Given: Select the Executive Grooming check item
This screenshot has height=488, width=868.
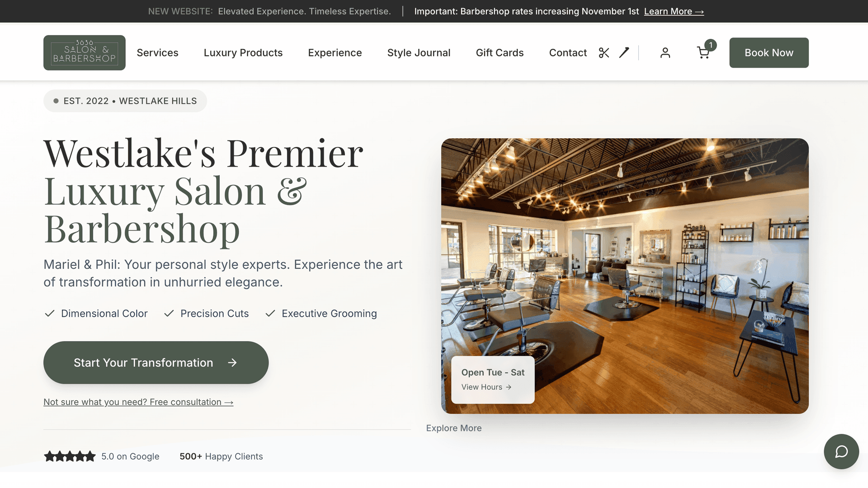Looking at the screenshot, I should [x=321, y=314].
